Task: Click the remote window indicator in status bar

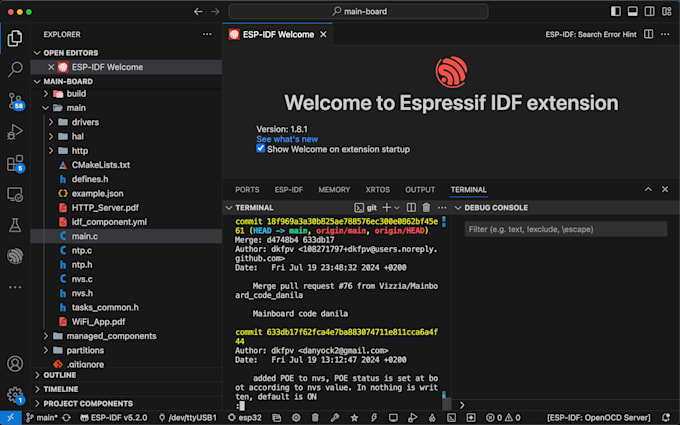Action: 10,418
